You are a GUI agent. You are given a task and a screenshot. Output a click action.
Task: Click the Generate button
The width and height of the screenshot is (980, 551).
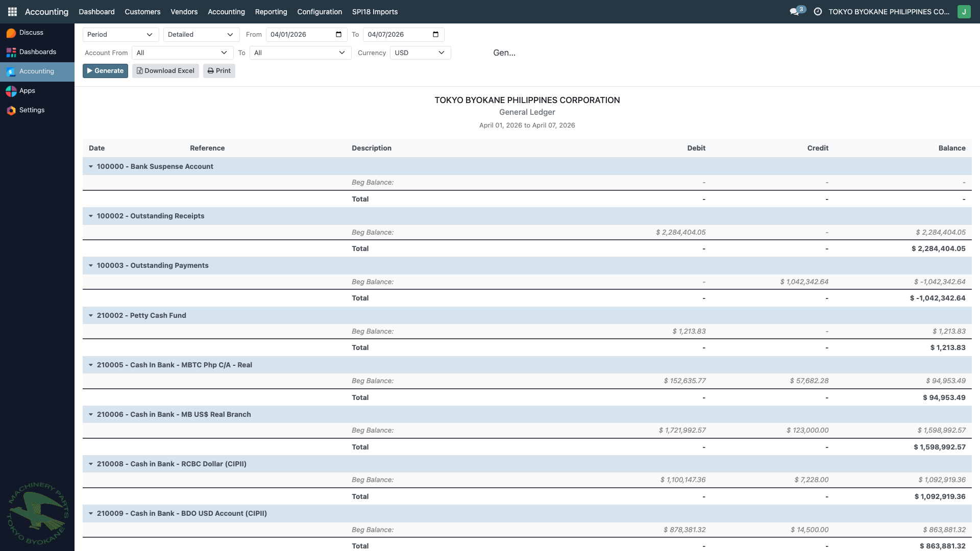tap(105, 70)
